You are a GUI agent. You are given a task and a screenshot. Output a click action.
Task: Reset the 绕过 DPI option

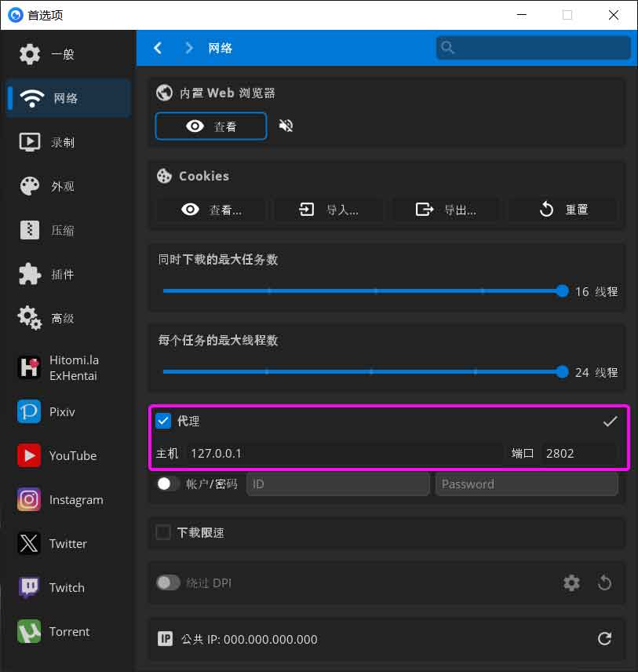pyautogui.click(x=604, y=583)
